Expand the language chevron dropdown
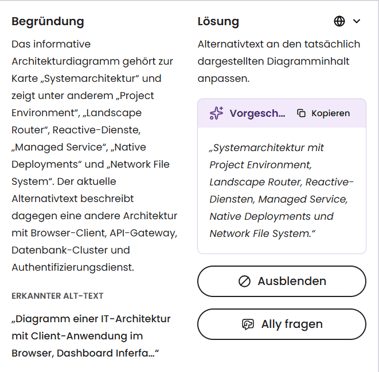This screenshot has height=372, width=379. (x=357, y=21)
